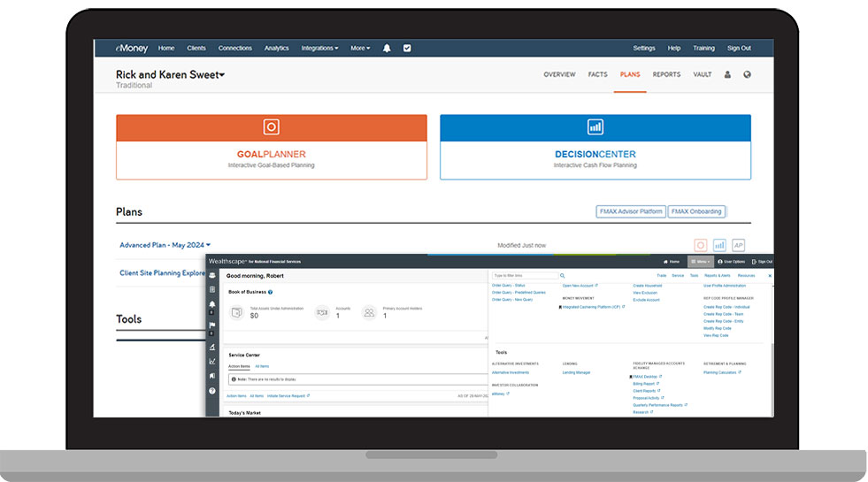Click the notifications bell in eMoney header

click(x=387, y=49)
